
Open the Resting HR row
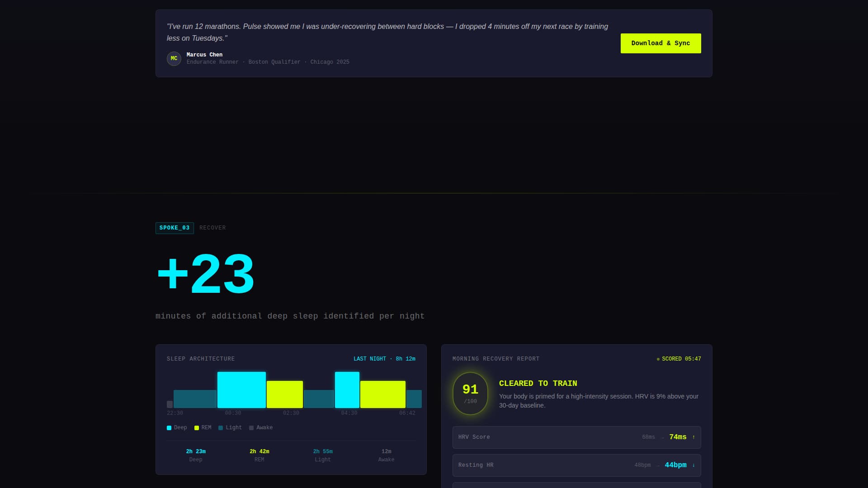[577, 465]
